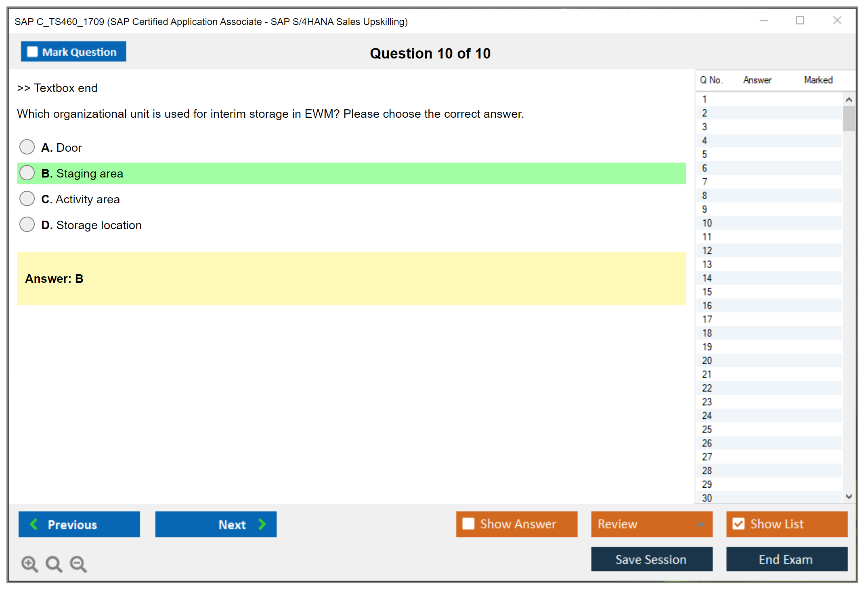Jump to question 25 in list

point(707,429)
